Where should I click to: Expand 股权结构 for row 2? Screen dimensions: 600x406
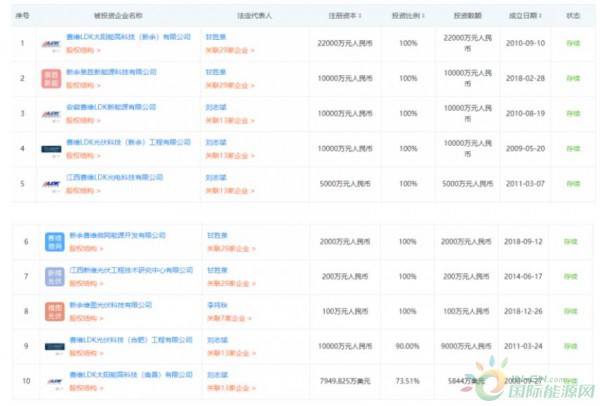point(83,85)
